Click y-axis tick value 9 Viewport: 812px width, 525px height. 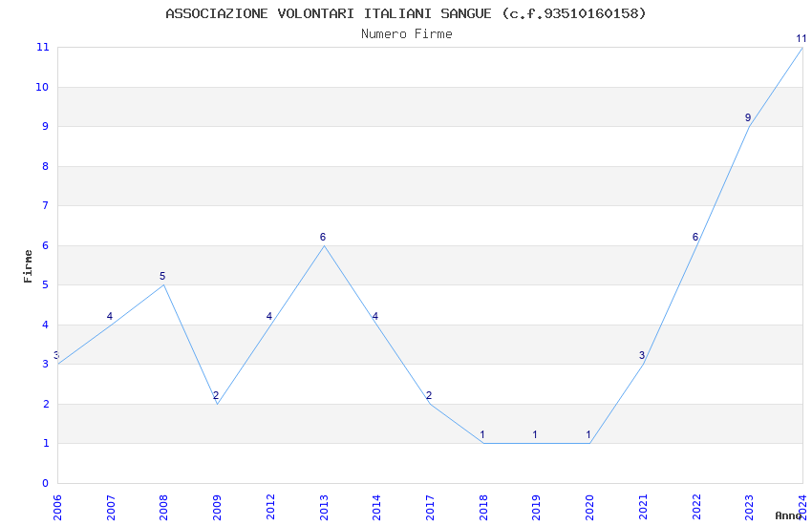point(46,126)
